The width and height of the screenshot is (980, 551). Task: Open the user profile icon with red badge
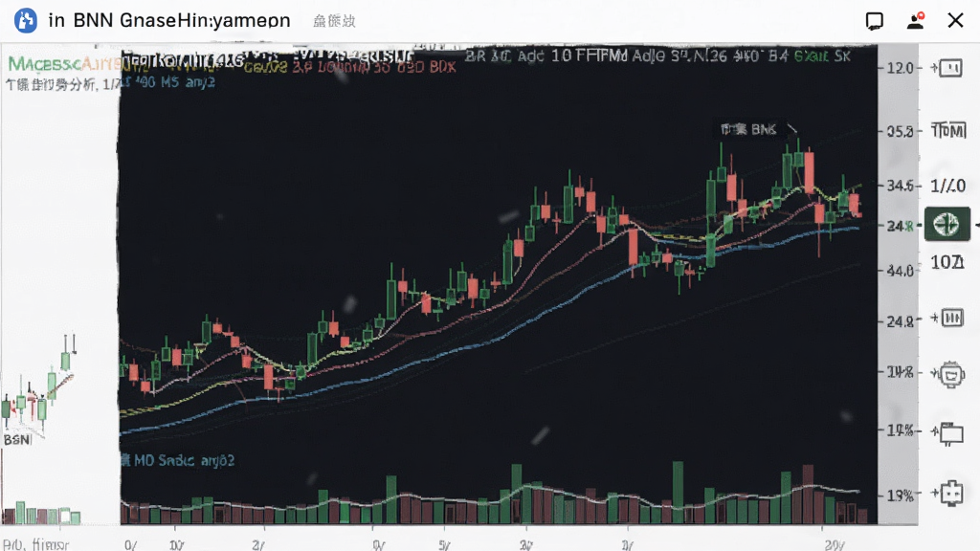click(916, 21)
